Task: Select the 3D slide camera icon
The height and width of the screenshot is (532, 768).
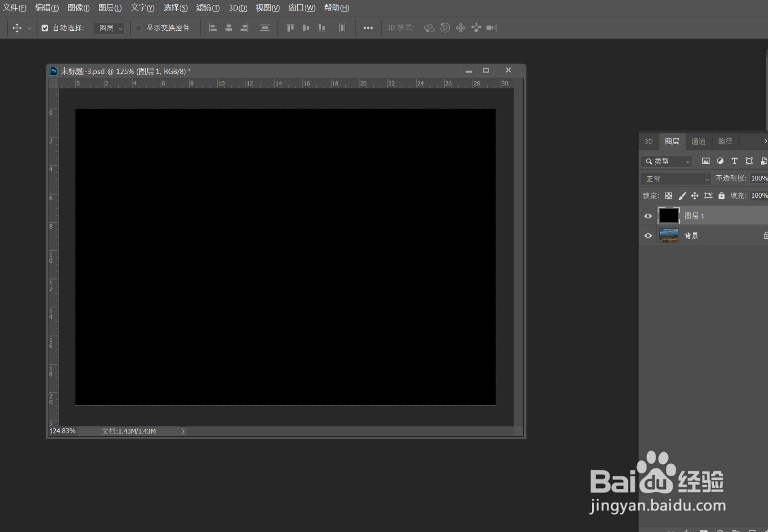Action: pos(476,28)
